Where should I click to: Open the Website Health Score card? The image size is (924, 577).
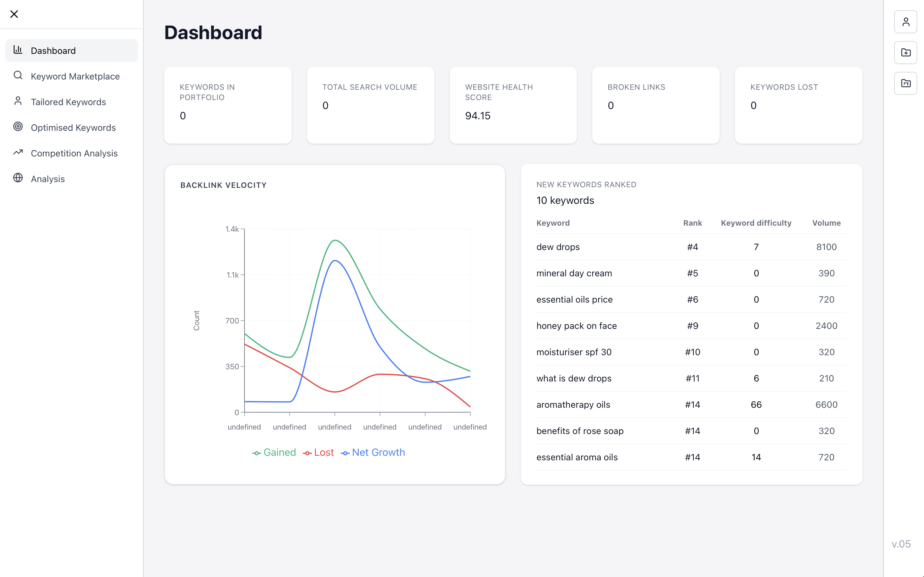point(513,105)
